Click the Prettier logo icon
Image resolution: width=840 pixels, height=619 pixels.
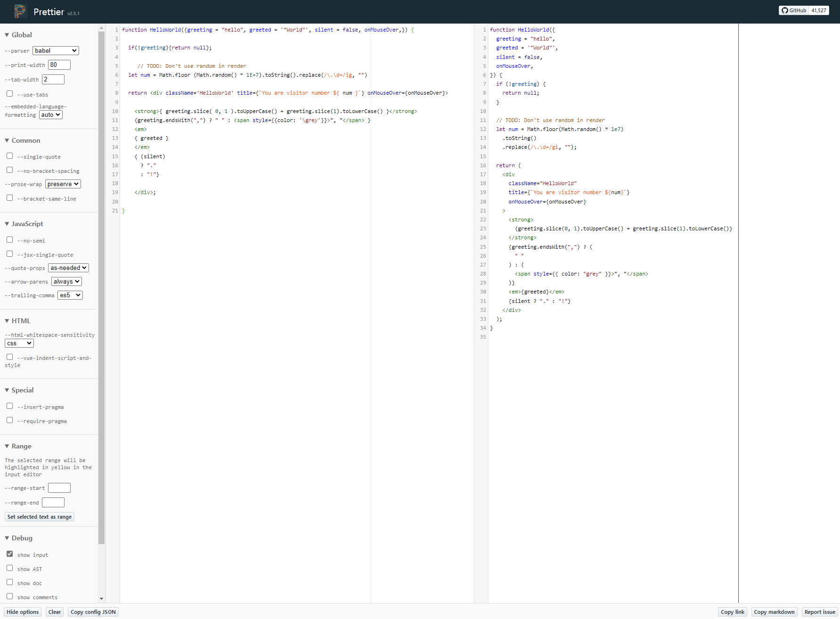pyautogui.click(x=20, y=11)
